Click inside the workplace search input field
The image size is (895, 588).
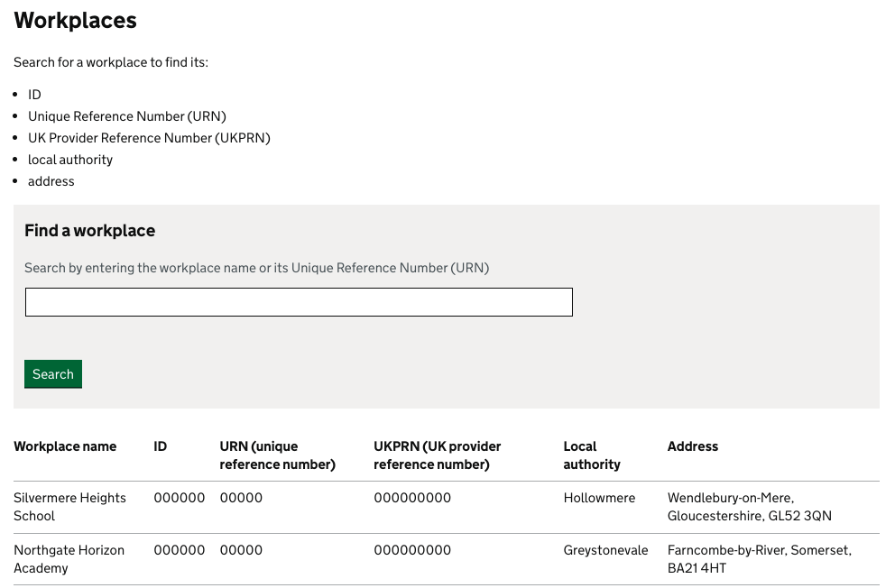(298, 301)
